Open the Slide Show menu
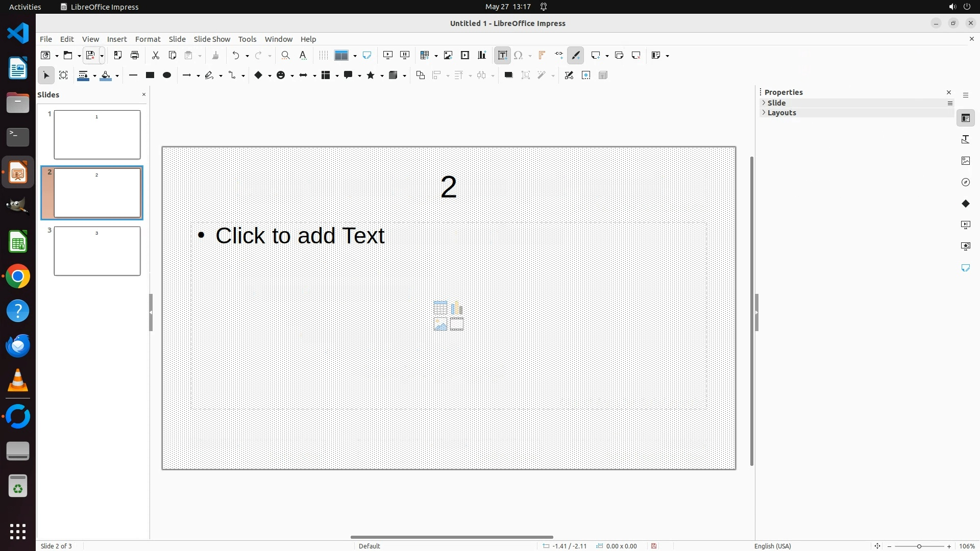Image resolution: width=980 pixels, height=551 pixels. pyautogui.click(x=212, y=39)
